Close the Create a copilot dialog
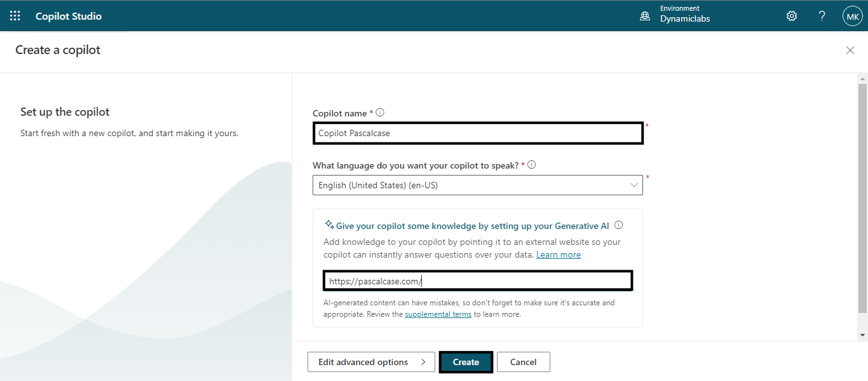Viewport: 868px width, 381px height. click(x=850, y=50)
